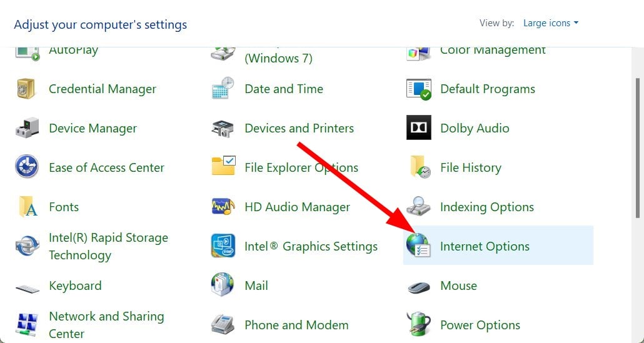
Task: Click the Indexing Options magnifier icon
Action: (418, 206)
